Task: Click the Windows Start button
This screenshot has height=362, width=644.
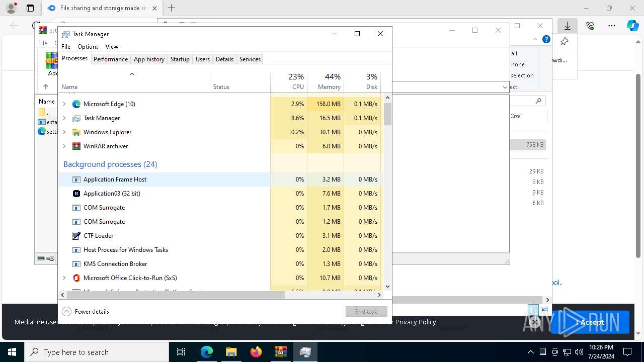Action: point(12,352)
